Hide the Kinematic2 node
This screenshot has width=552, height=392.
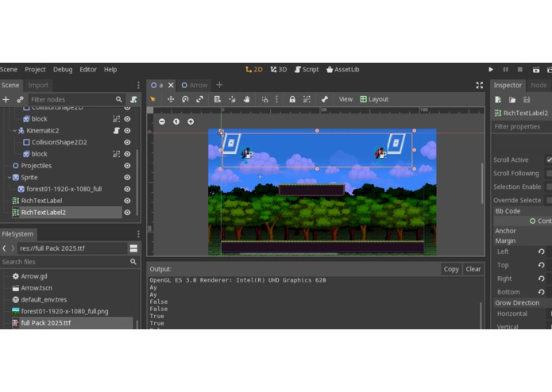pos(127,131)
